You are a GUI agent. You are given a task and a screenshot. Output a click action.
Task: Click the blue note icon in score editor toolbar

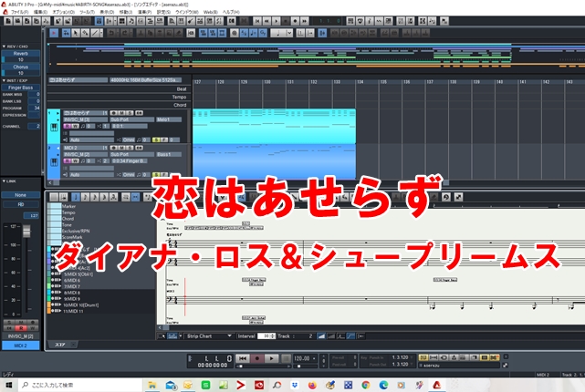pyautogui.click(x=76, y=197)
